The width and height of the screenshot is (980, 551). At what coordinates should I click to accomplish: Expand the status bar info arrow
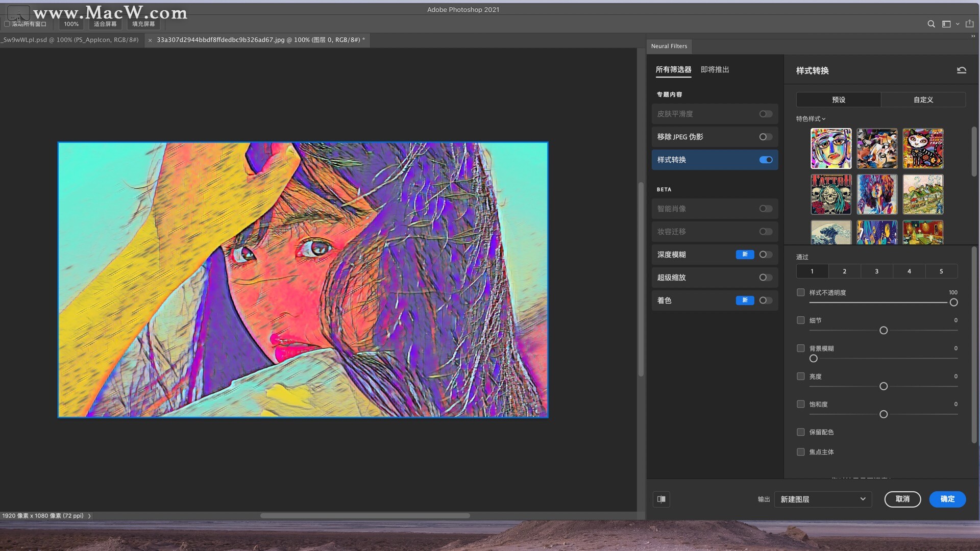pyautogui.click(x=89, y=516)
